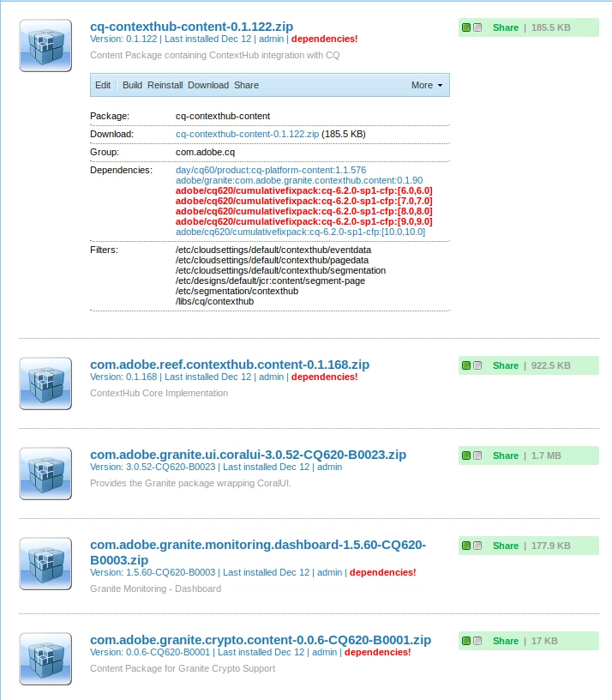
Task: Select filter path /libs/cq/contexthub
Action: point(214,301)
